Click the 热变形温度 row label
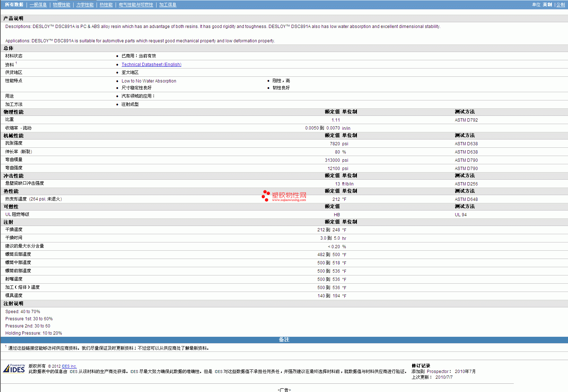 (33, 199)
